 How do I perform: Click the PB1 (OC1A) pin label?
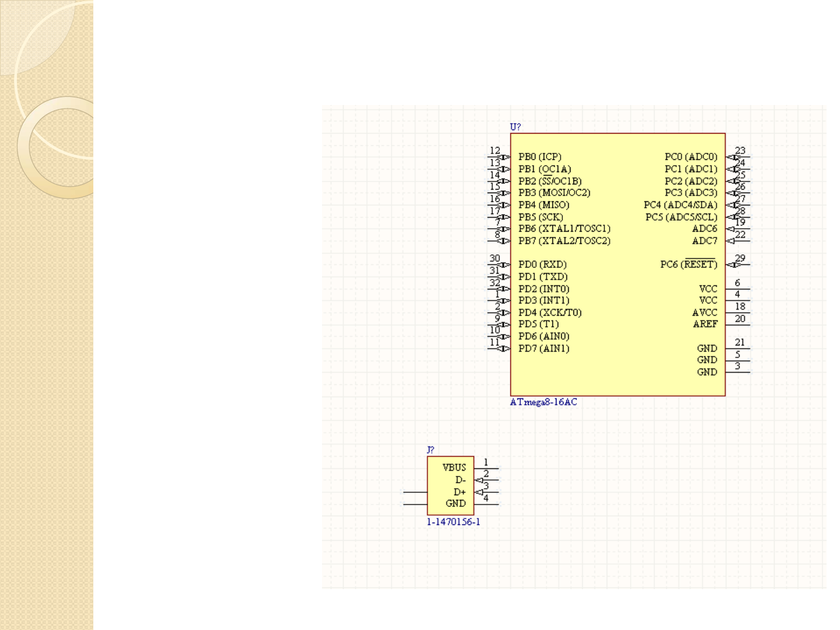545,169
